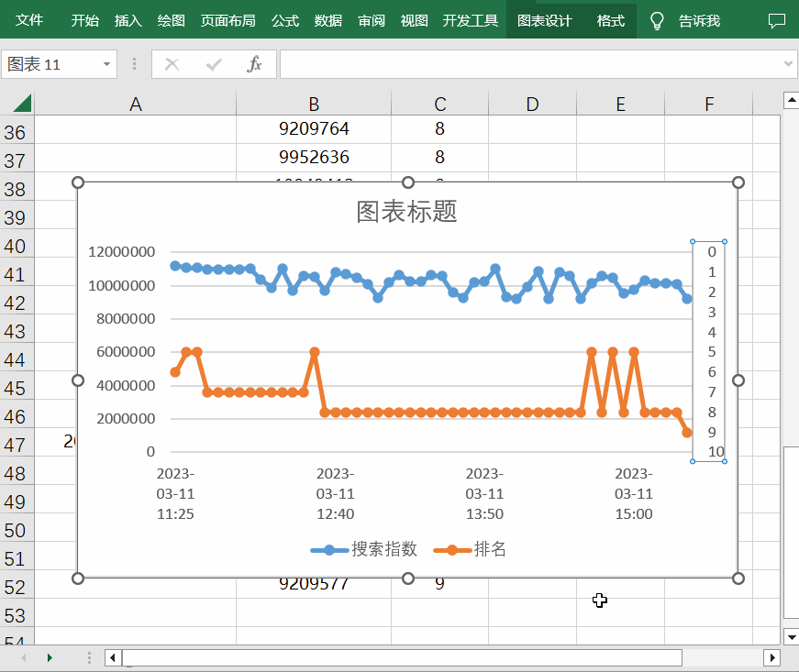Click the horizontal scrollbar thumb
Viewport: 799px width, 672px height.
point(402,657)
